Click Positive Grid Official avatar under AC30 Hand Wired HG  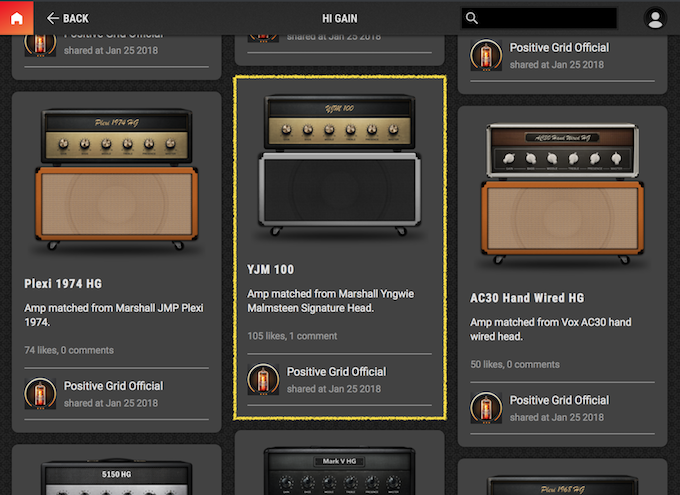click(486, 408)
